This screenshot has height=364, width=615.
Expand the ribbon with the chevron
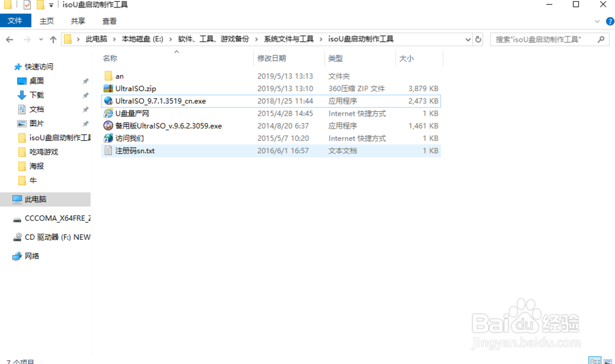597,21
